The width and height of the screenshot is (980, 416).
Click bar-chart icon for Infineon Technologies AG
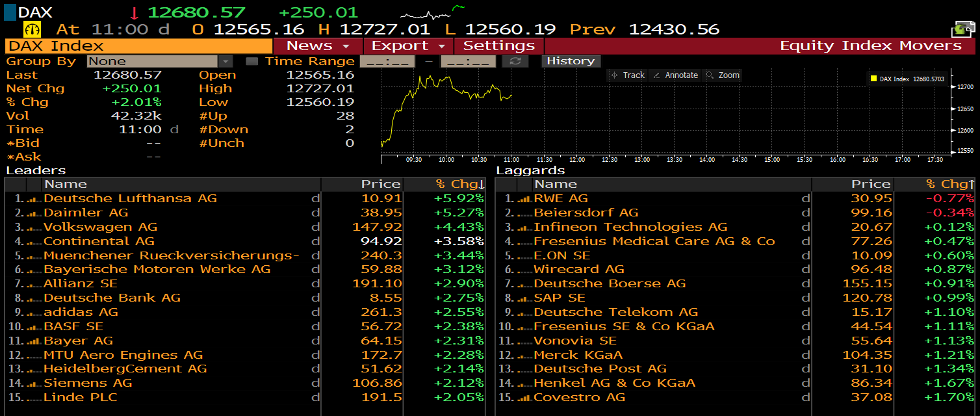[524, 227]
